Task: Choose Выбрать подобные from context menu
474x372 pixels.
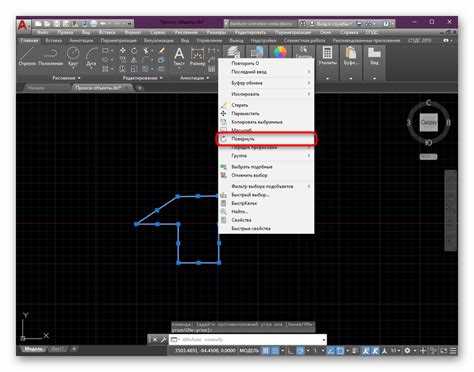Action: (266, 167)
